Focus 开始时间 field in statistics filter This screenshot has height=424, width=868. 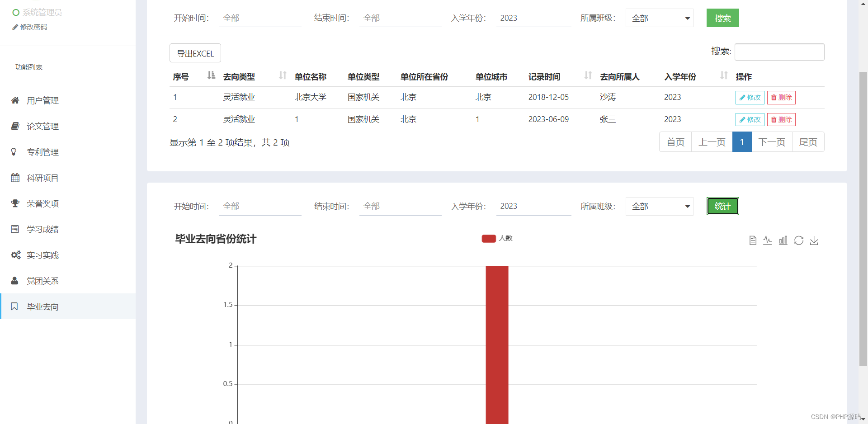(260, 206)
